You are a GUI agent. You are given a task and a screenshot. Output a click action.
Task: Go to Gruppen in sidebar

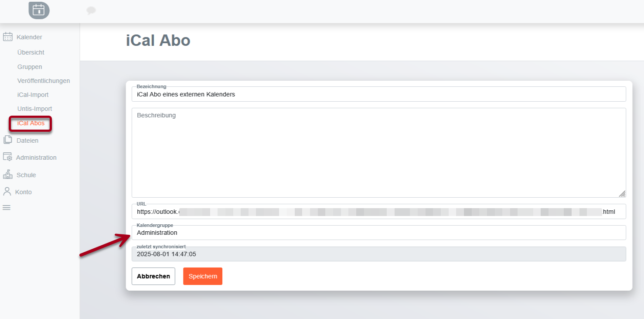click(30, 67)
